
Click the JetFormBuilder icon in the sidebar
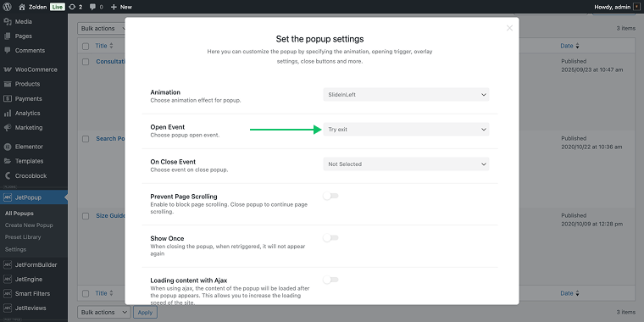(8, 264)
